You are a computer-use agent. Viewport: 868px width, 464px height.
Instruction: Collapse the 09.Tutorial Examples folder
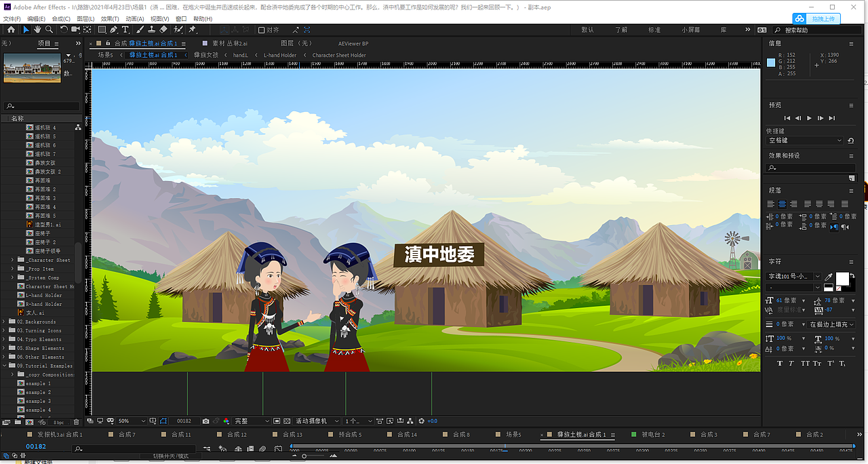(4, 366)
